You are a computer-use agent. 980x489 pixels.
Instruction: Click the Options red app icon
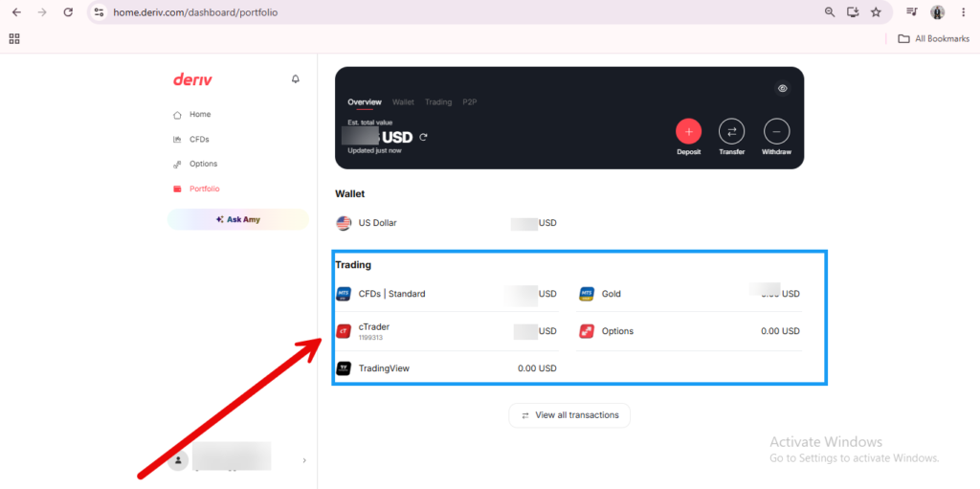[587, 331]
